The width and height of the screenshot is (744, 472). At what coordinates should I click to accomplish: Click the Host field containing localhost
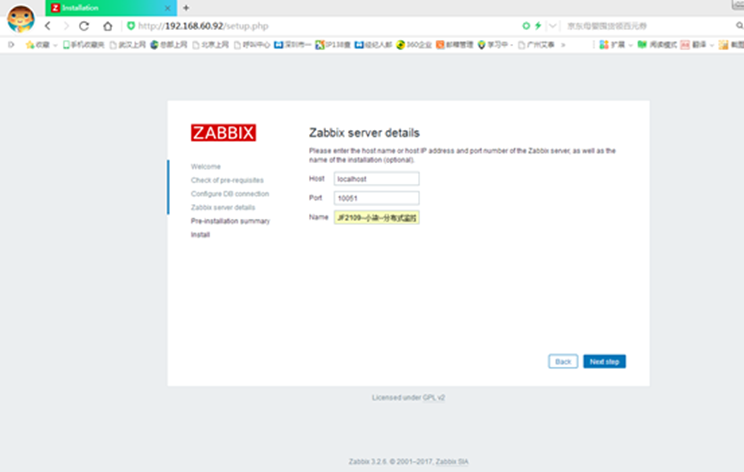pyautogui.click(x=376, y=179)
